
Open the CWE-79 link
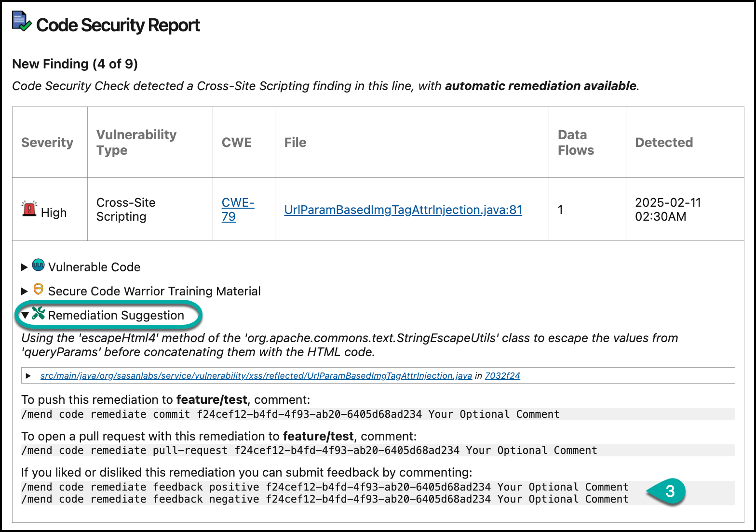(x=237, y=210)
